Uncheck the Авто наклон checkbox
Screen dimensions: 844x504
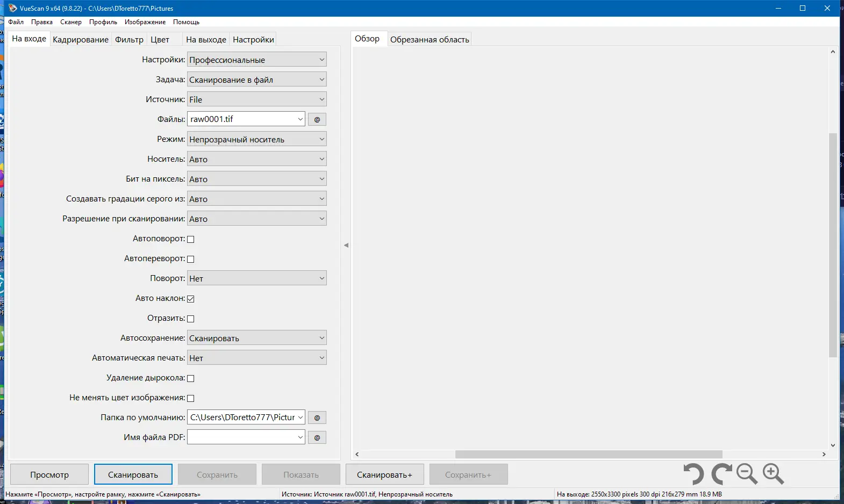pyautogui.click(x=190, y=299)
